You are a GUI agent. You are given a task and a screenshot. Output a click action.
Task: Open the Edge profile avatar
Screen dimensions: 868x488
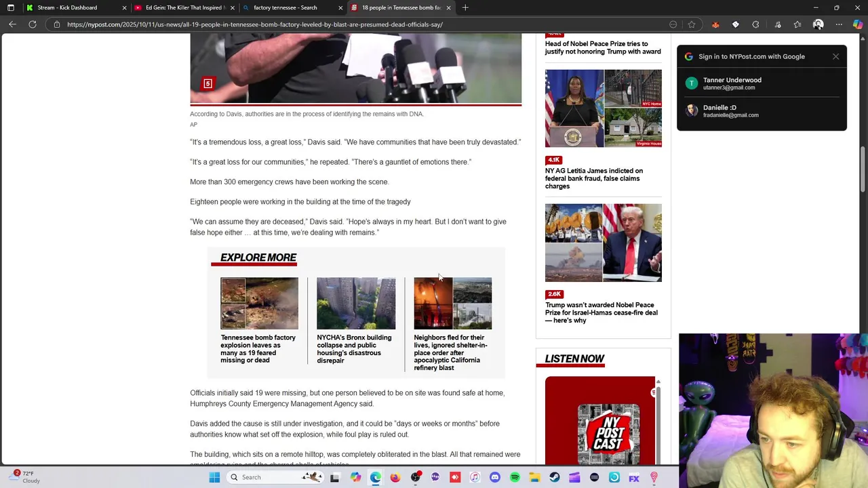click(x=818, y=24)
